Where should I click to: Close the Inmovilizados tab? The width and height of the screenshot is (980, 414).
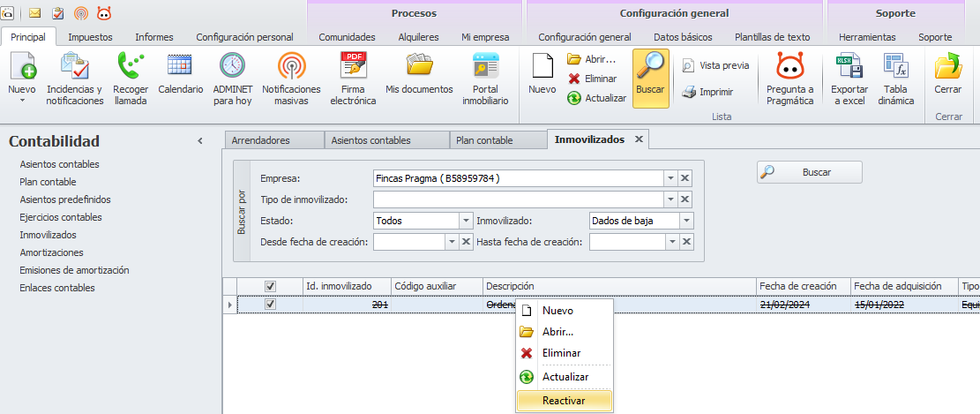639,139
